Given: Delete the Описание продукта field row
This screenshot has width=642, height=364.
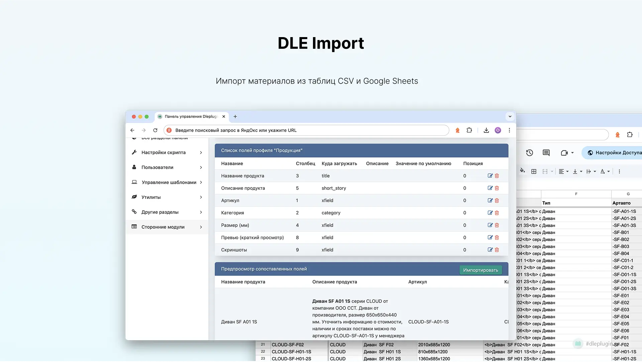Looking at the screenshot, I should point(497,188).
